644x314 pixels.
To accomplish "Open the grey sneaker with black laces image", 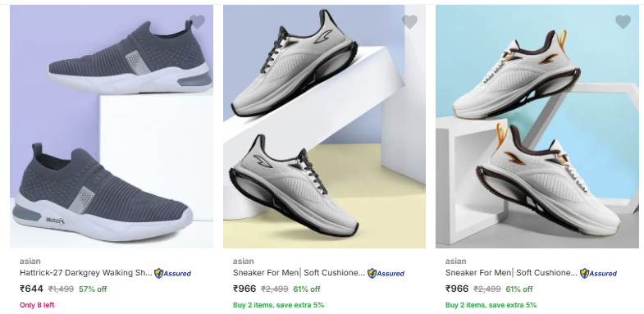I will click(324, 126).
